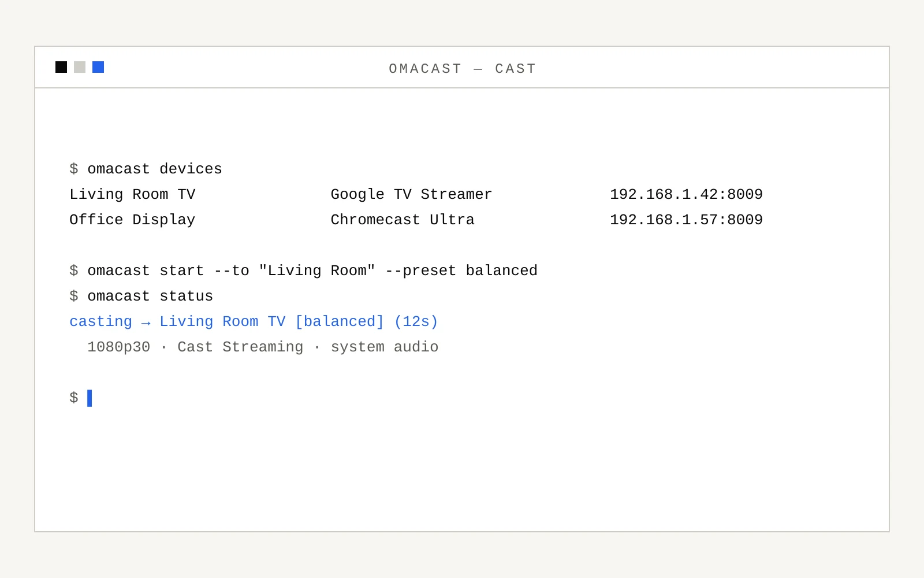Click the 192.168.1.42:8009 address
Viewport: 924px width, 578px height.
(x=686, y=194)
